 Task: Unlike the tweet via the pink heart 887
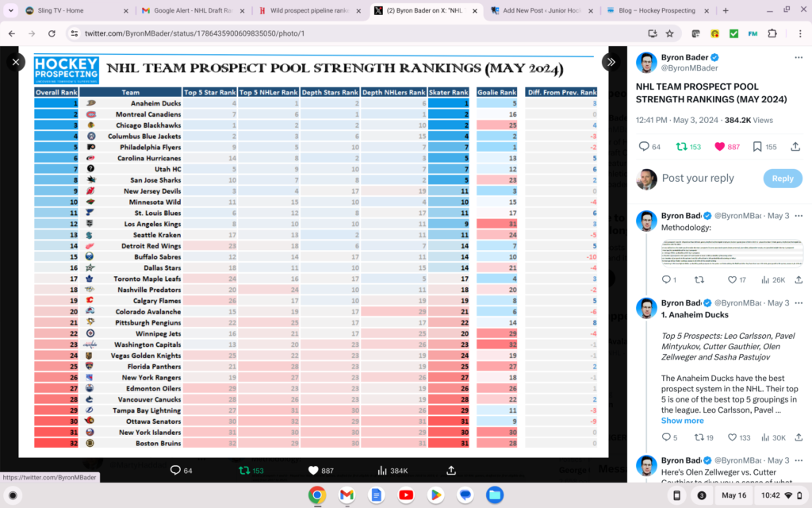coord(720,147)
